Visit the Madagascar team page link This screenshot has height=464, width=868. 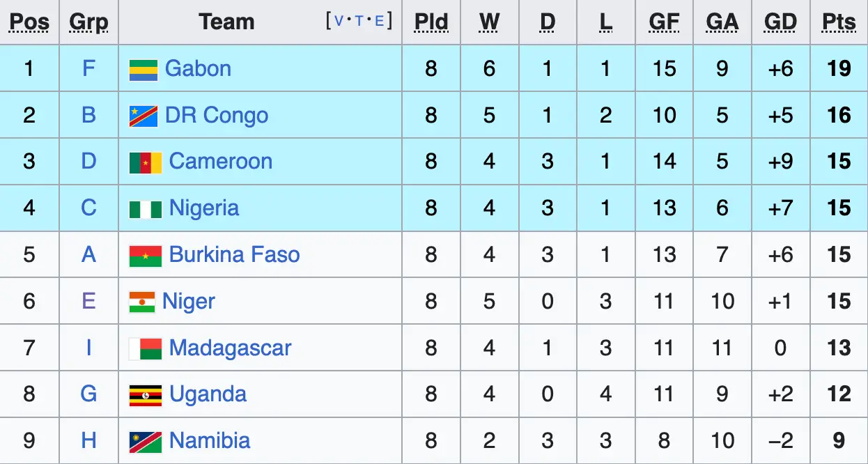(x=230, y=348)
